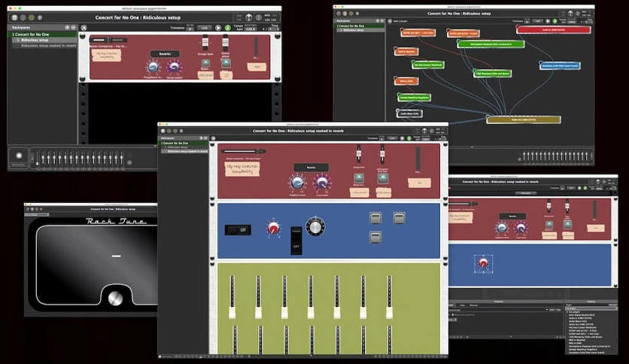Click the Tempo bpm field in top-left window
The width and height of the screenshot is (629, 364).
coord(251,29)
